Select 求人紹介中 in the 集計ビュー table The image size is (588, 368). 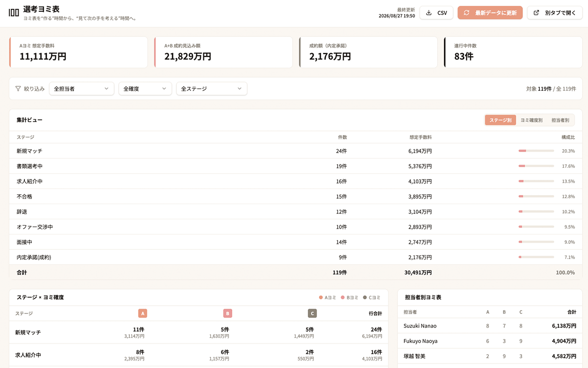(295, 182)
